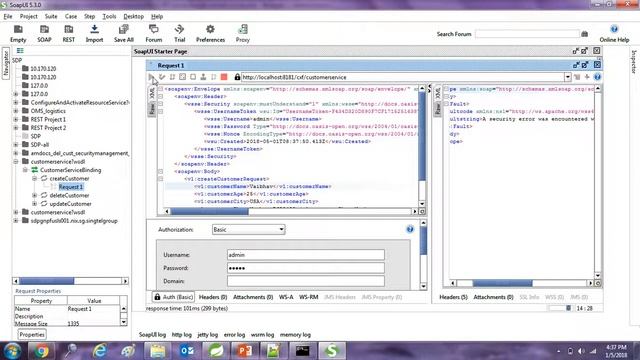Click the Username input field

(306, 255)
